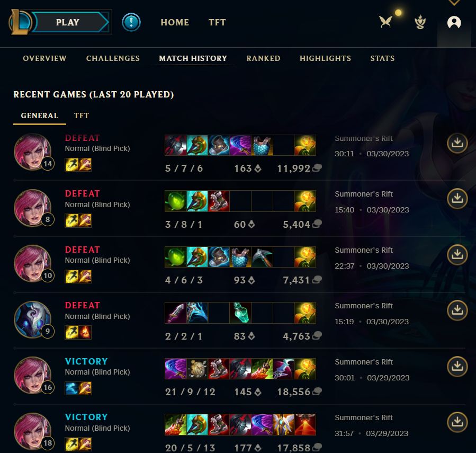Open the loot crest icon
The image size is (476, 453).
coord(420,22)
